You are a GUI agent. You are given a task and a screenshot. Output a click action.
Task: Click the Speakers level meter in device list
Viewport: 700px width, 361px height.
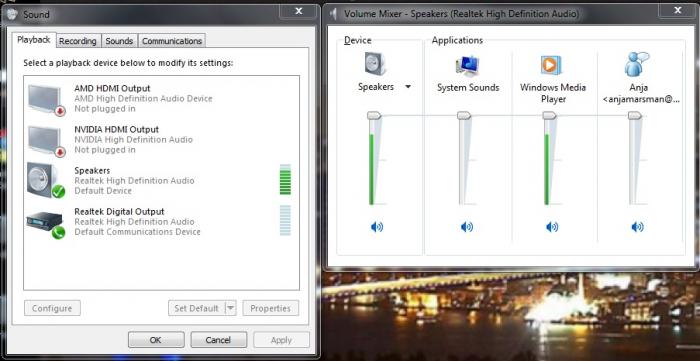pos(285,180)
